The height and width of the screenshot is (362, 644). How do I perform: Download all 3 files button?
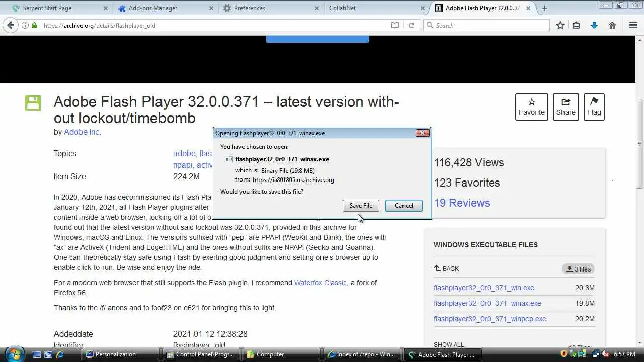579,269
